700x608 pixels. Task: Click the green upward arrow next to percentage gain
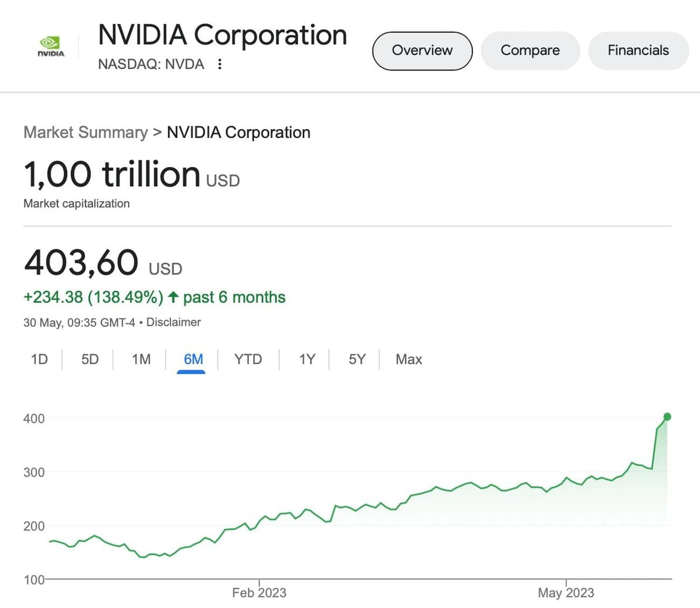[x=172, y=296]
